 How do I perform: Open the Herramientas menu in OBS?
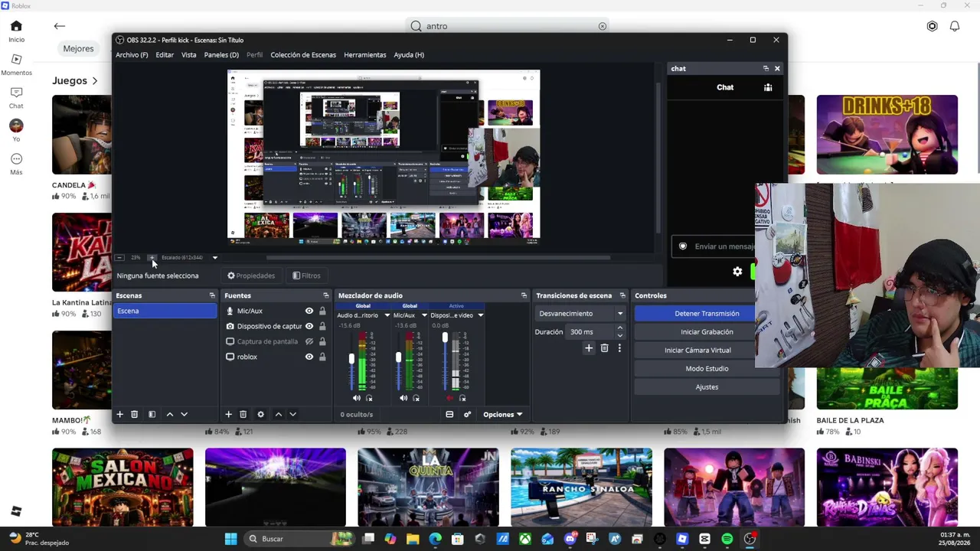[365, 55]
